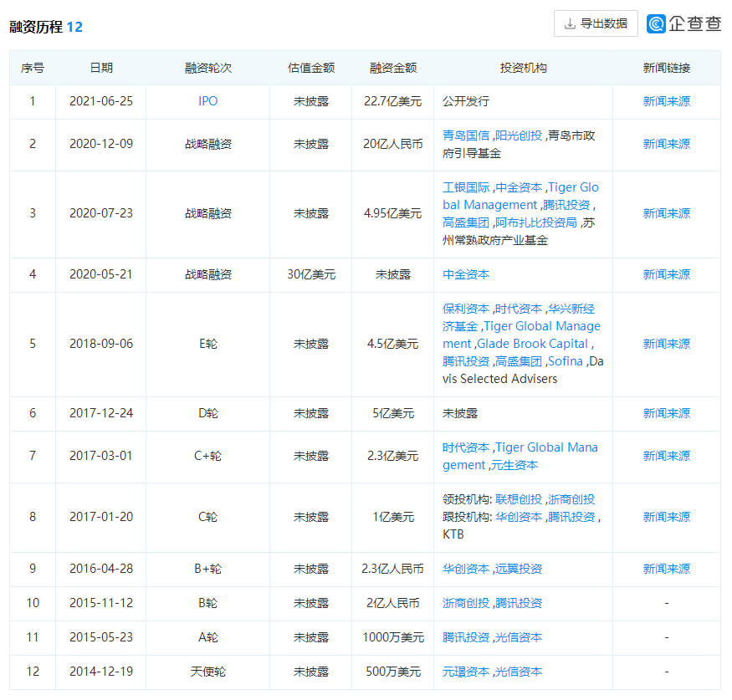
Task: Open 新闻来源 for the 2021-06-25 IPO row
Action: [x=666, y=101]
